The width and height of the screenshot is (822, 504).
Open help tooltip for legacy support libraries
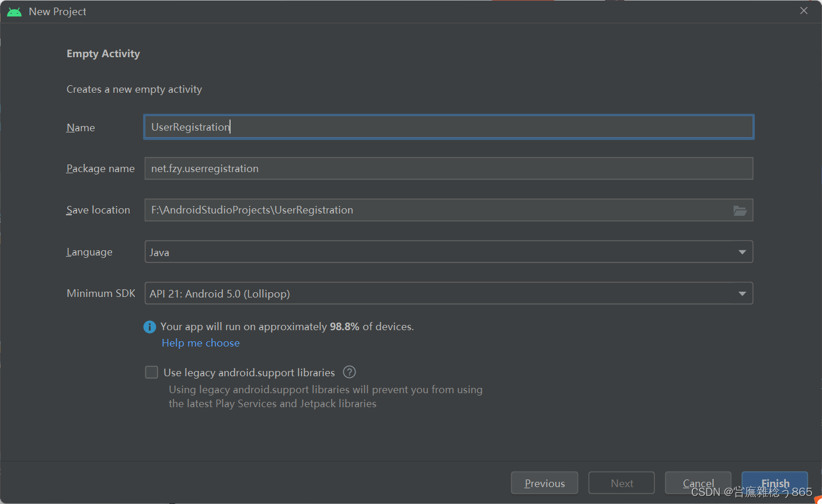click(349, 372)
